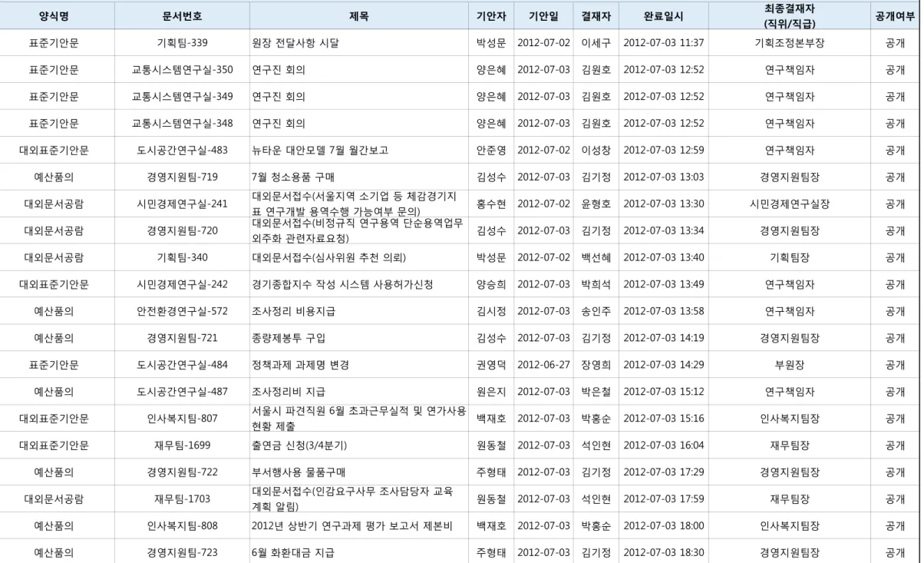This screenshot has height=563, width=924.
Task: Open 정책과제 과제명 변경
Action: click(x=300, y=366)
